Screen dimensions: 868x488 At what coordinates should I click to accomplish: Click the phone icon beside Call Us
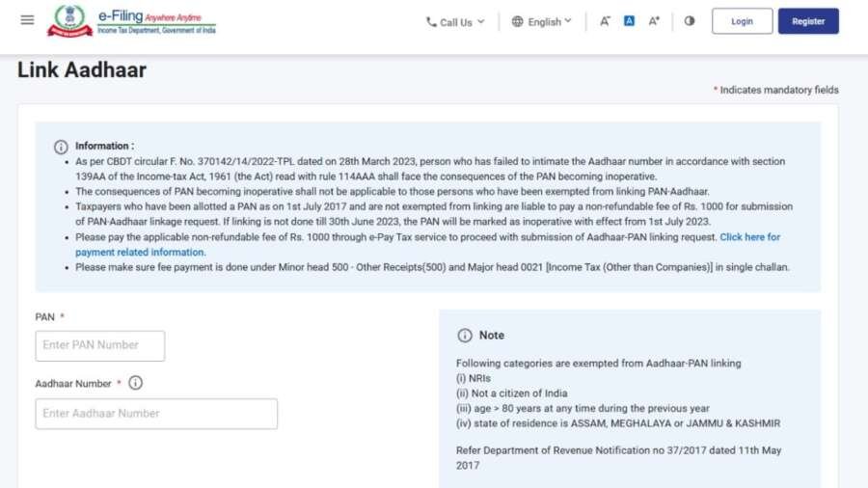[431, 22]
